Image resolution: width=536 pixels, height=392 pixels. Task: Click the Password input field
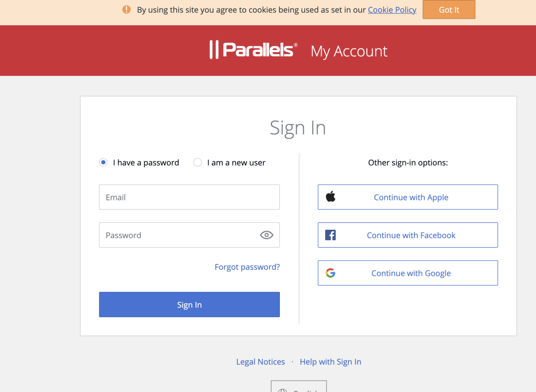[190, 235]
